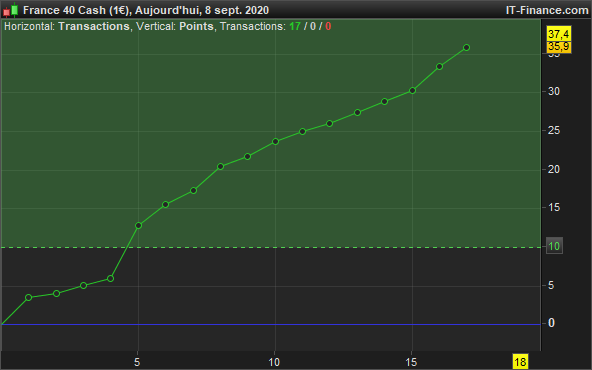This screenshot has width=592, height=370.
Task: Click the data point at transaction 5
Action: click(x=138, y=225)
